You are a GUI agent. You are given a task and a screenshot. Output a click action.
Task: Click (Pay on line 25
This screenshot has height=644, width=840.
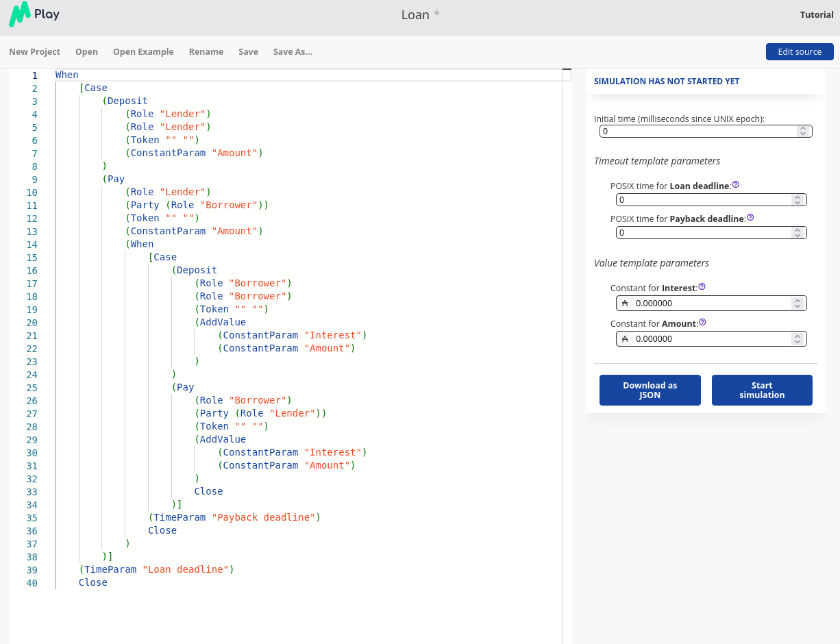point(183,388)
